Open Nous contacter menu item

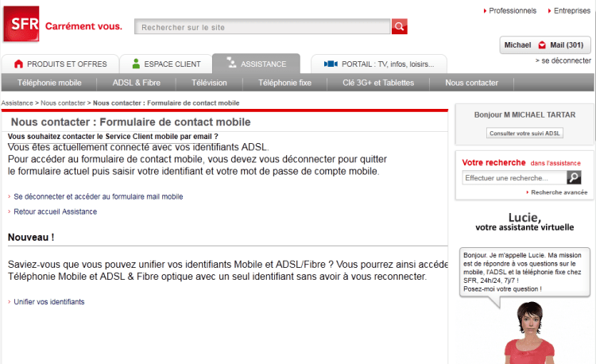(471, 83)
